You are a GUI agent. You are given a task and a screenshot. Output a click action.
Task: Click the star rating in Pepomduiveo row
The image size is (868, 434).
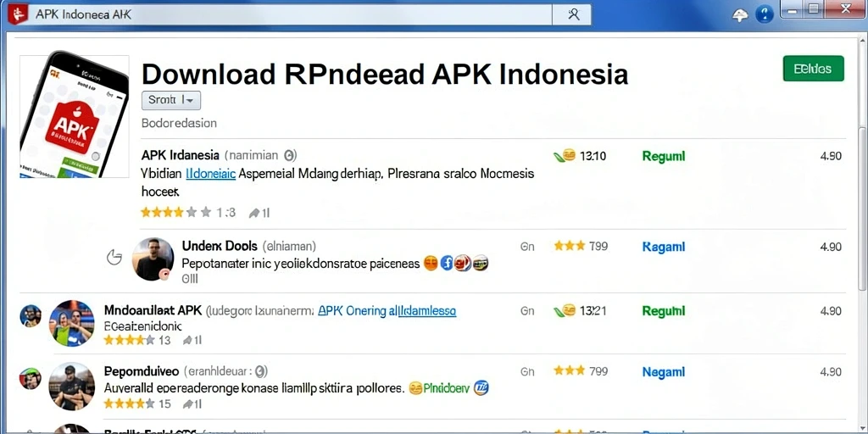coord(130,403)
